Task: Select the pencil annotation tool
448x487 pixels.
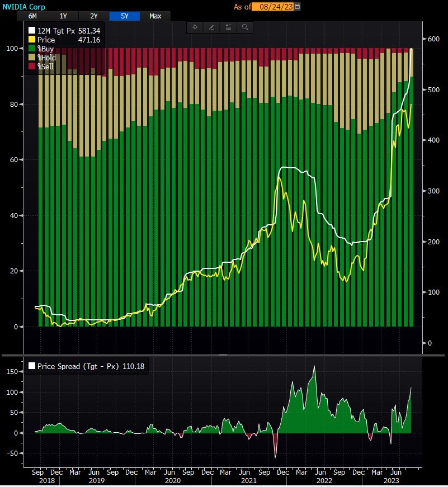Action: pos(211,27)
